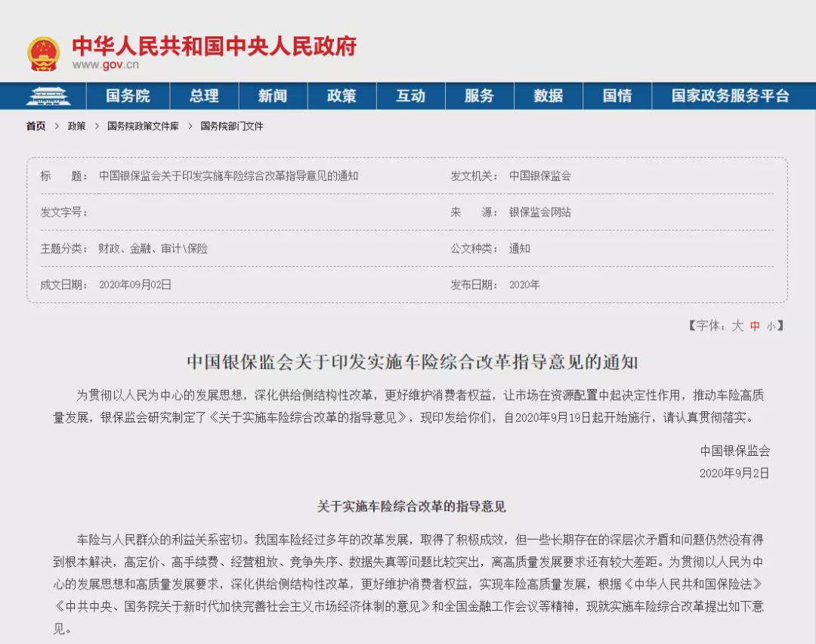
Task: Click the site title 中华人民共和国中央人民政府
Action: point(214,46)
